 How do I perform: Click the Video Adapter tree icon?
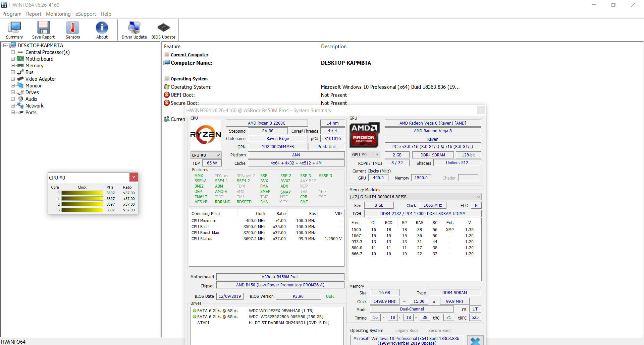(x=20, y=79)
